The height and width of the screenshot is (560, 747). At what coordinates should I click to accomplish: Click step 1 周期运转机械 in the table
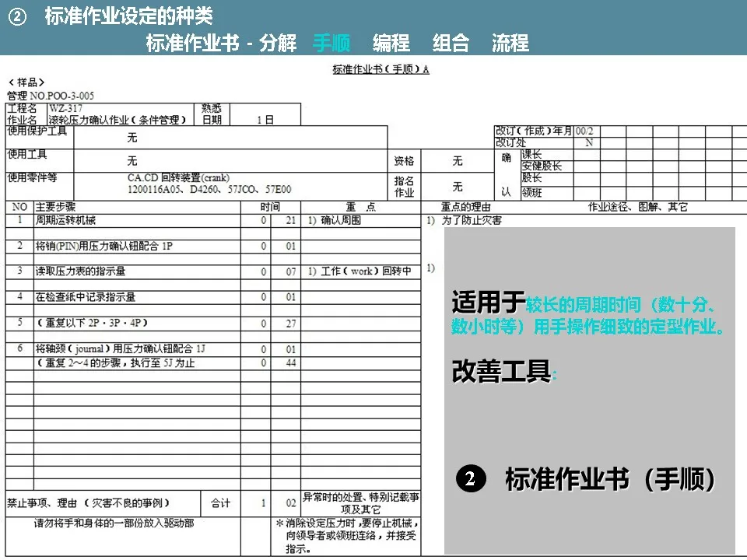point(65,221)
